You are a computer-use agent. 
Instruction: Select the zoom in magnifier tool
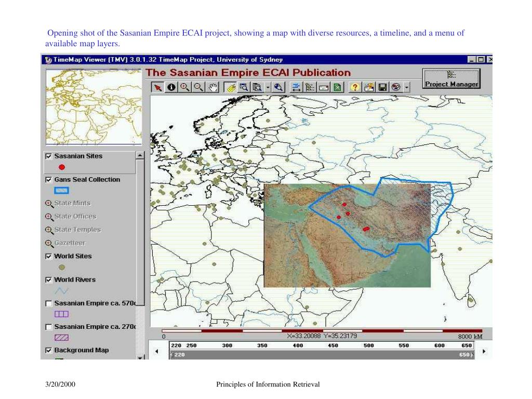185,87
